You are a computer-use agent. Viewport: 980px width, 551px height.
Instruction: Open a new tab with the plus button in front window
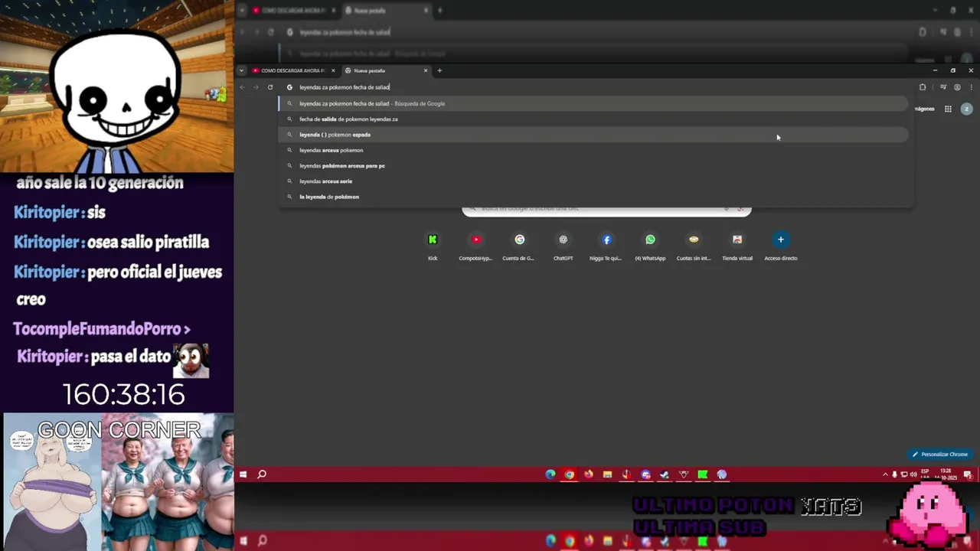pyautogui.click(x=439, y=70)
